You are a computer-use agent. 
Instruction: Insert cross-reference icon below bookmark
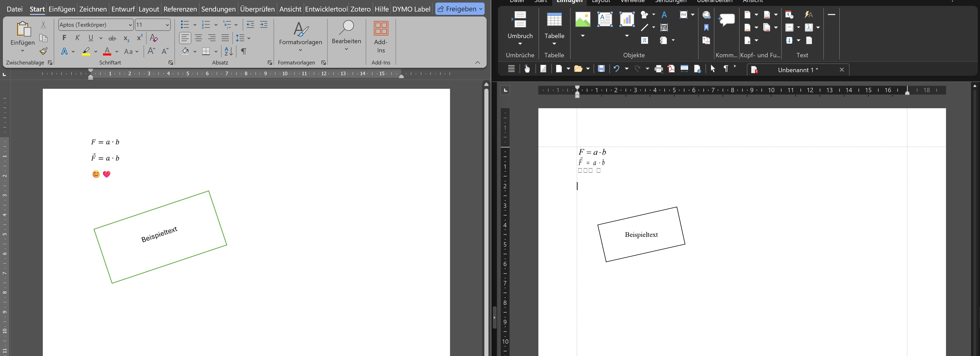706,40
